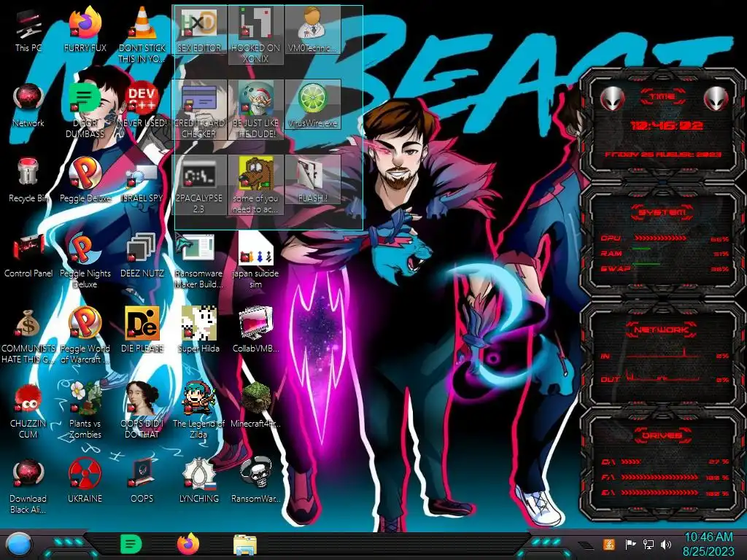Click the NETWORK gadget header

tap(662, 329)
